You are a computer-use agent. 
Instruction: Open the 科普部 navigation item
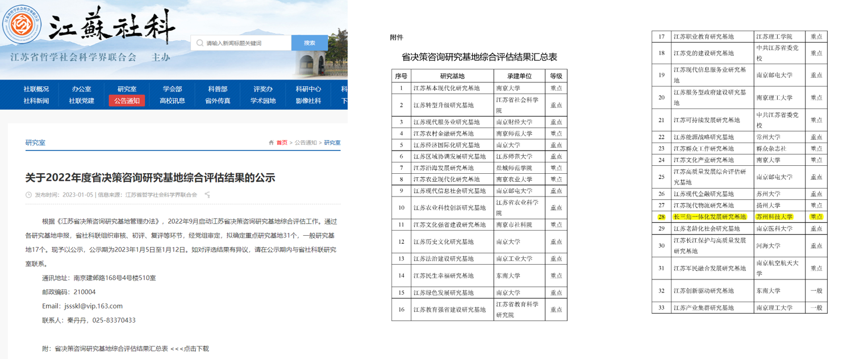tap(218, 89)
